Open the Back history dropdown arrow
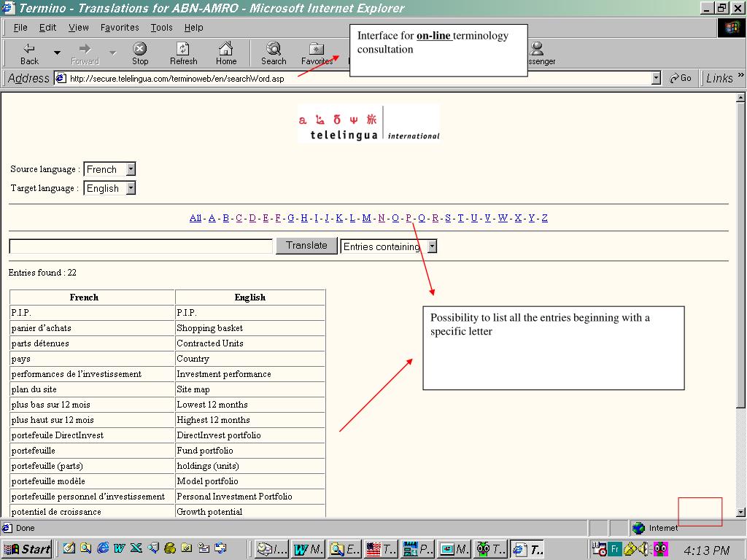Screen dimensions: 747x560 (57, 52)
